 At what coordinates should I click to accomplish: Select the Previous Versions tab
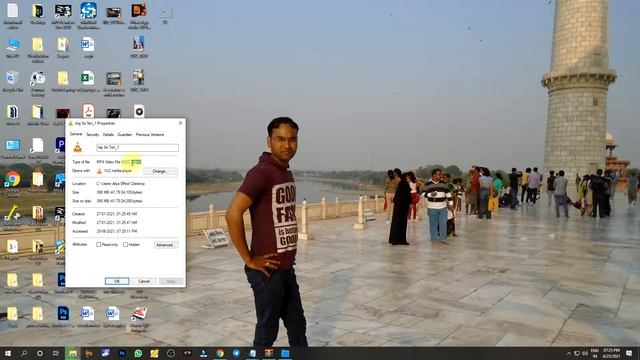150,134
